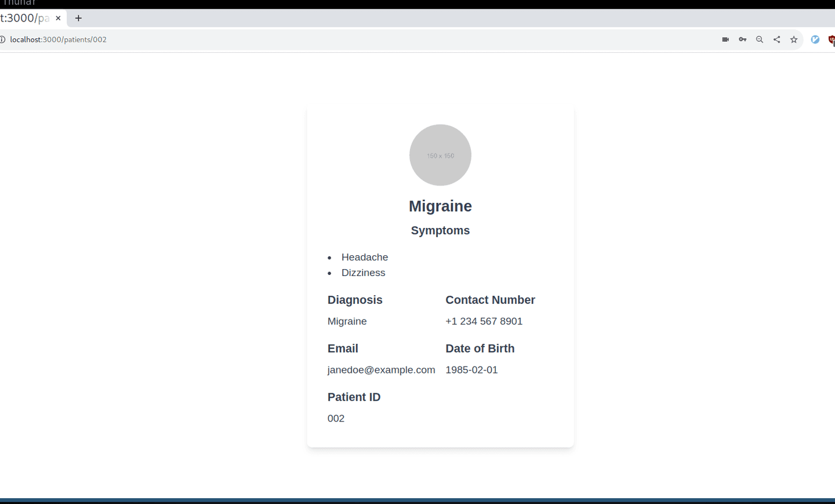Click the patient ID value 002
Image resolution: width=835 pixels, height=504 pixels.
(336, 419)
